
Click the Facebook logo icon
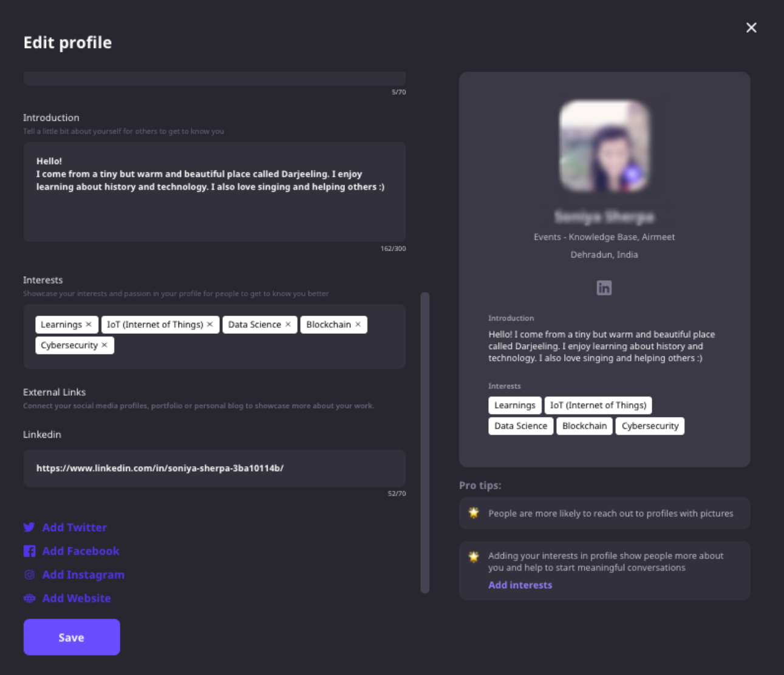(x=29, y=551)
